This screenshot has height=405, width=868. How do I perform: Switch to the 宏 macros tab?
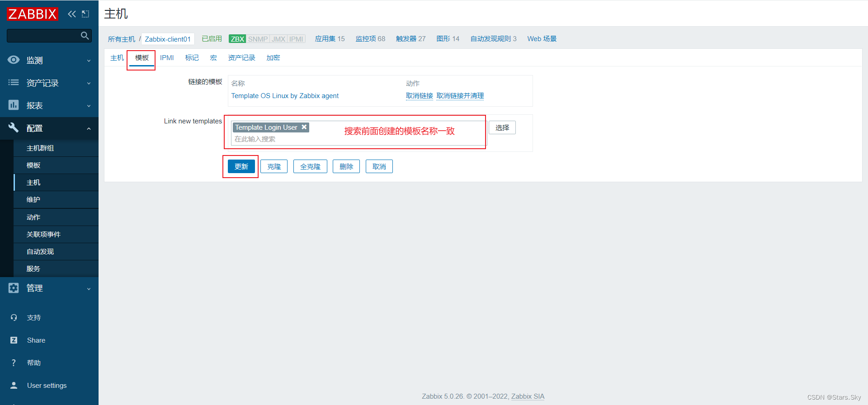[x=213, y=58]
